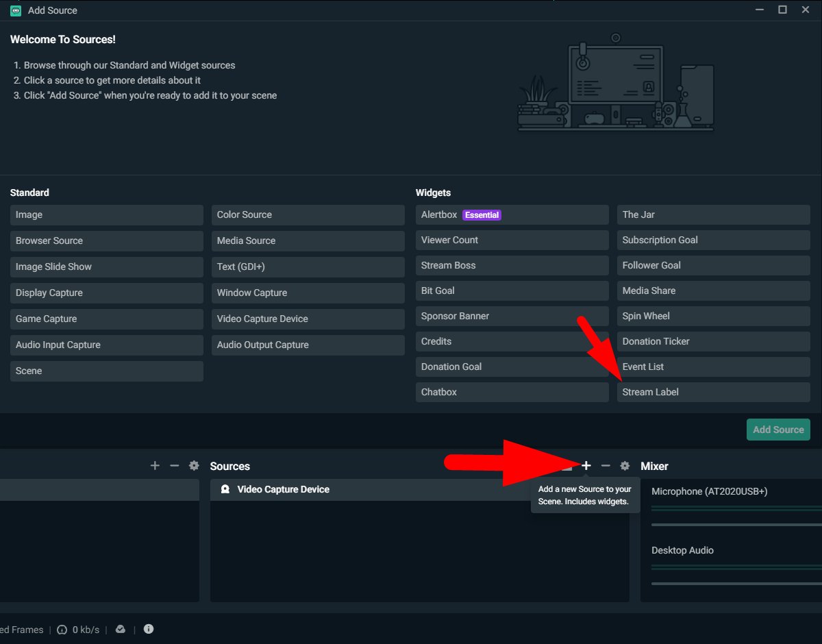This screenshot has height=644, width=822.
Task: Choose the Stream Label widget
Action: (714, 392)
